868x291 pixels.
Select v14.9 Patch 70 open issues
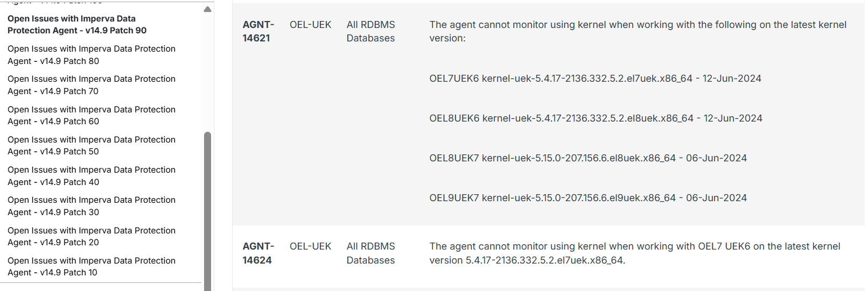[92, 85]
